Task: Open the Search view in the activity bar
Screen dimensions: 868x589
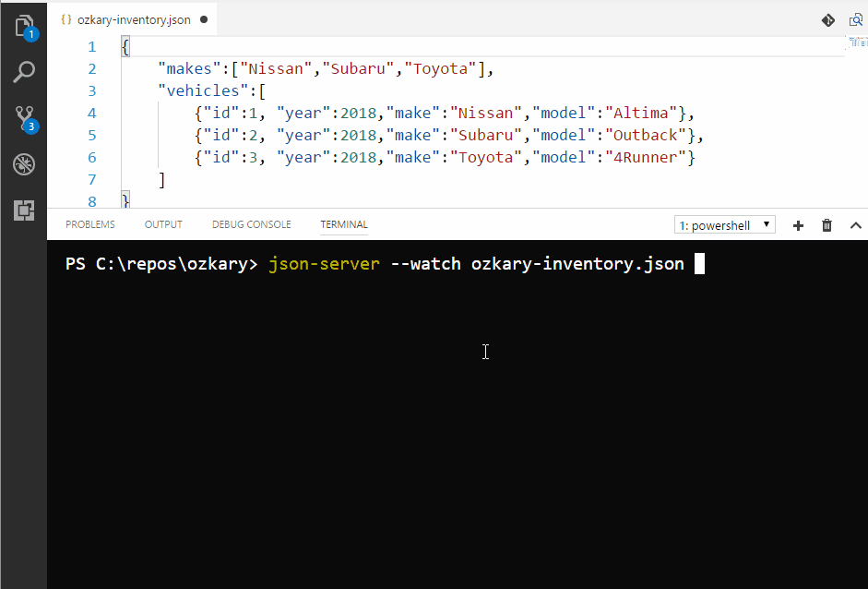Action: point(23,70)
